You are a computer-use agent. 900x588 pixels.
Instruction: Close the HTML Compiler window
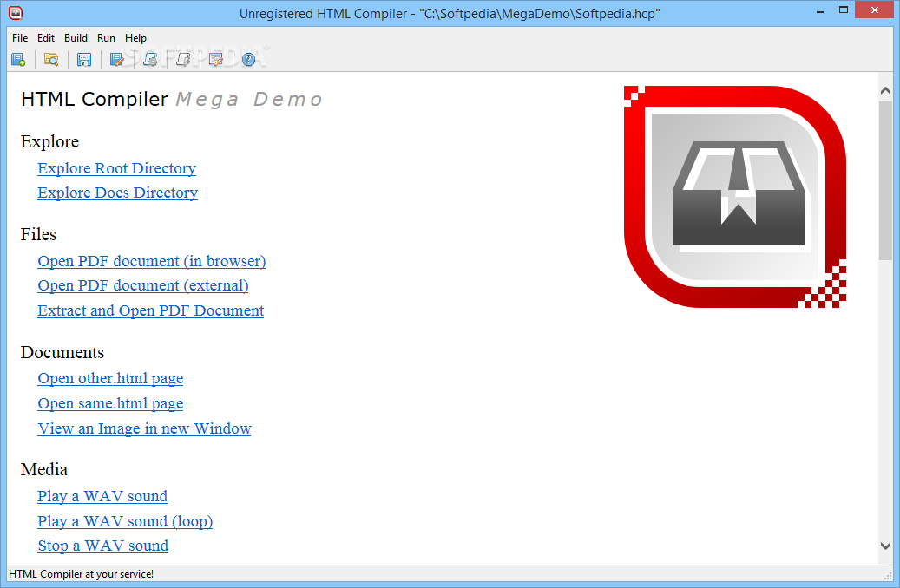[x=875, y=10]
